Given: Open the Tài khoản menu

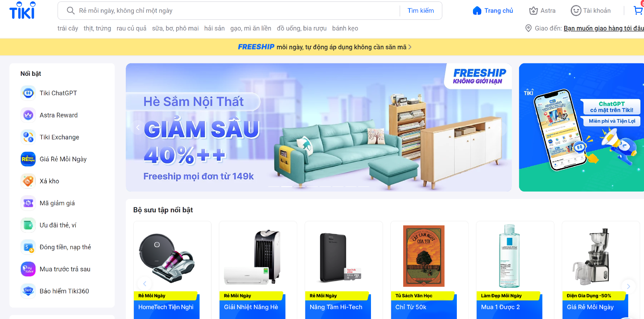Looking at the screenshot, I should pos(591,11).
